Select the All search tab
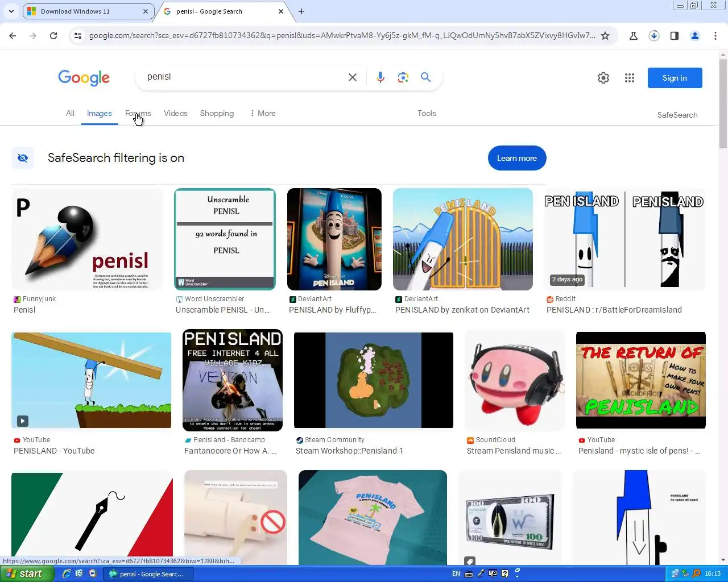 [70, 113]
